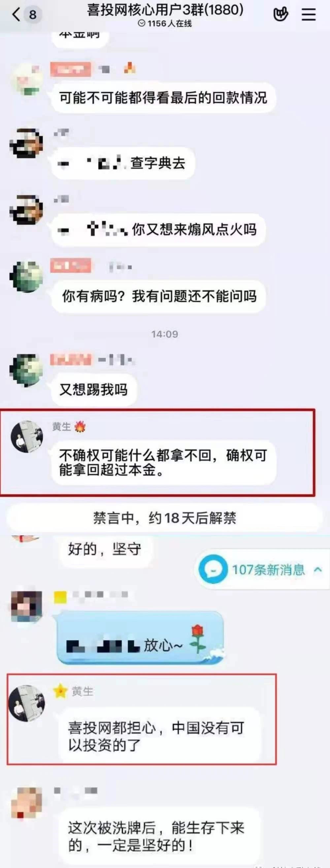Expand the 107条新消息 up chevron

tap(318, 570)
